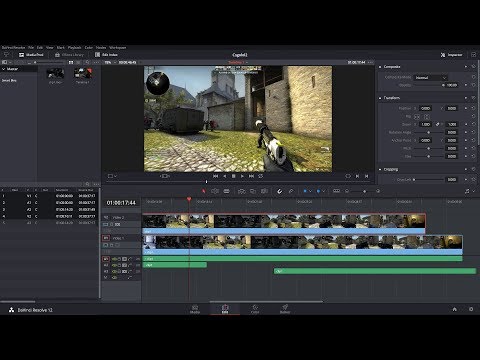This screenshot has width=480, height=360.
Task: Reset the Transform section
Action: [x=474, y=98]
